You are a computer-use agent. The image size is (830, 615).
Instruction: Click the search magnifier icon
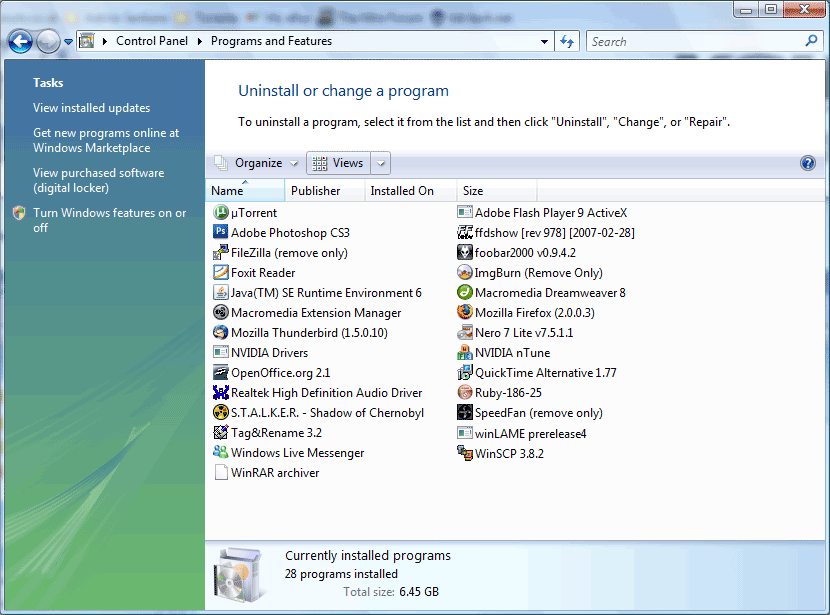[x=811, y=41]
